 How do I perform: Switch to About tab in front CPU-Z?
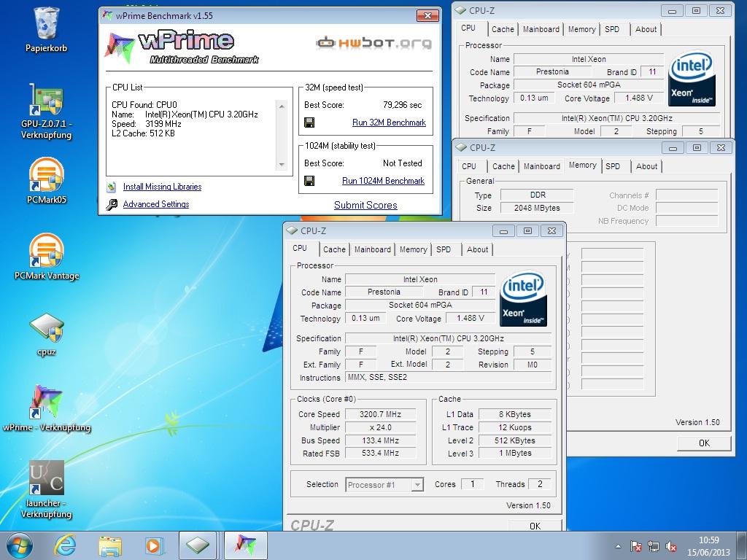(477, 249)
